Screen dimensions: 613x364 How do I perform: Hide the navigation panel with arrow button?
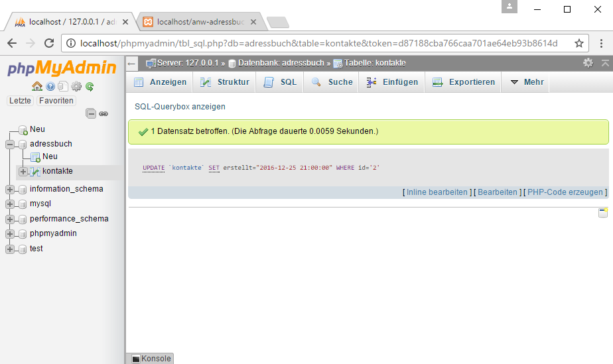coord(131,63)
